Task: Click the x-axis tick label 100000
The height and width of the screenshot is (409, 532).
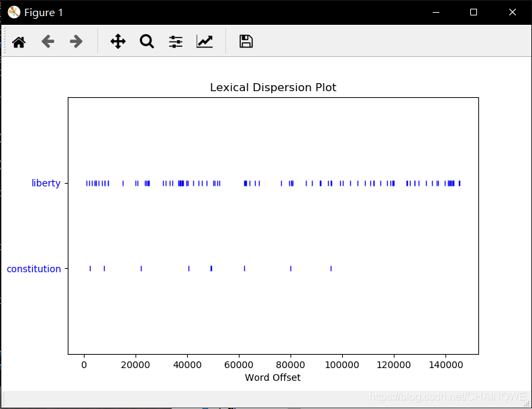Action: pyautogui.click(x=342, y=365)
